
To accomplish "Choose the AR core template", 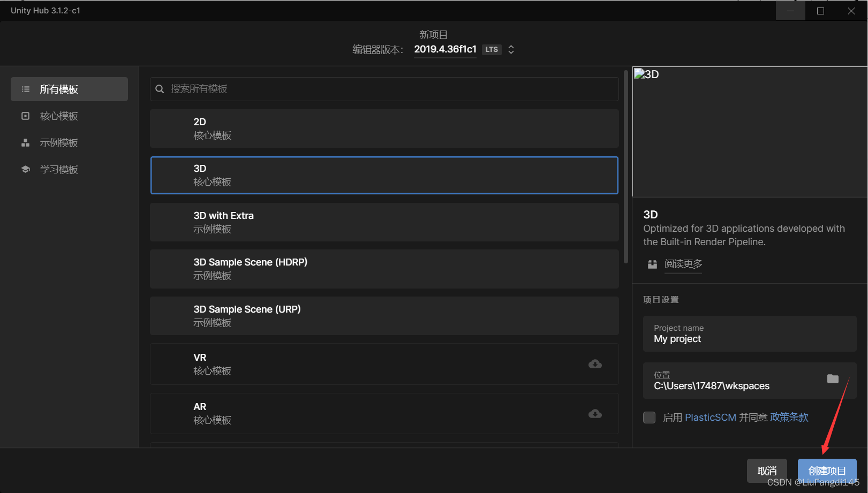I will click(x=384, y=413).
